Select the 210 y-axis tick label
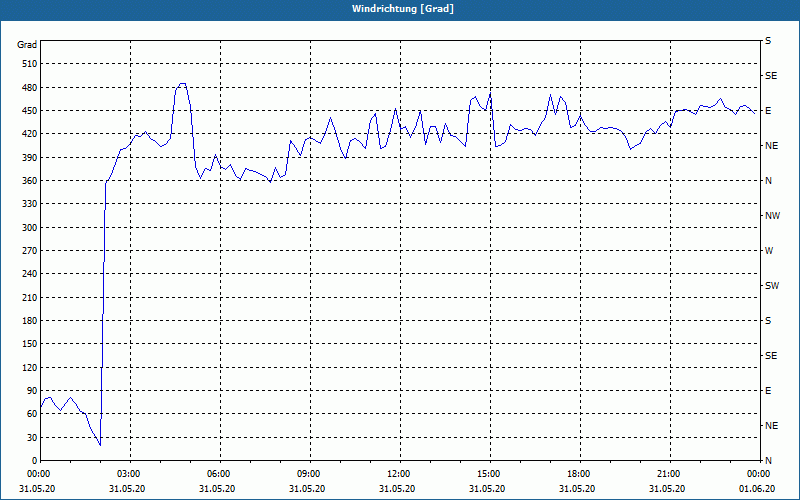 point(30,297)
